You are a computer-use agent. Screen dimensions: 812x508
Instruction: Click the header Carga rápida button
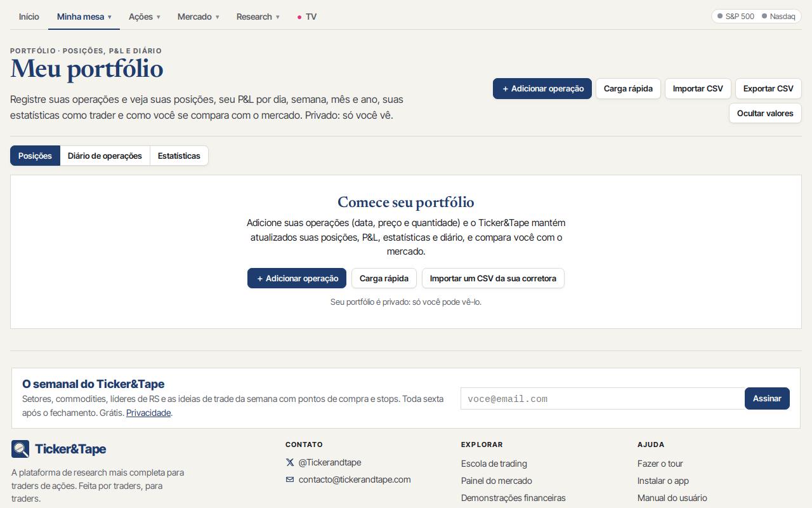(628, 89)
